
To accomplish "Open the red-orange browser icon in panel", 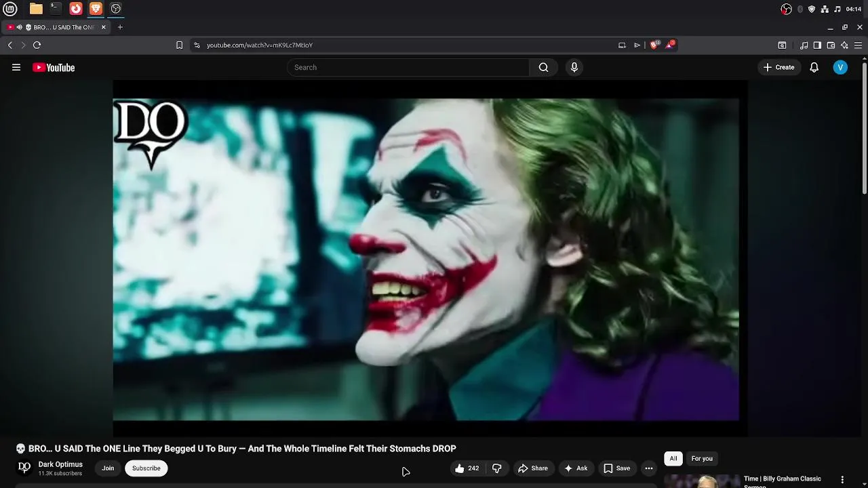I will point(76,9).
